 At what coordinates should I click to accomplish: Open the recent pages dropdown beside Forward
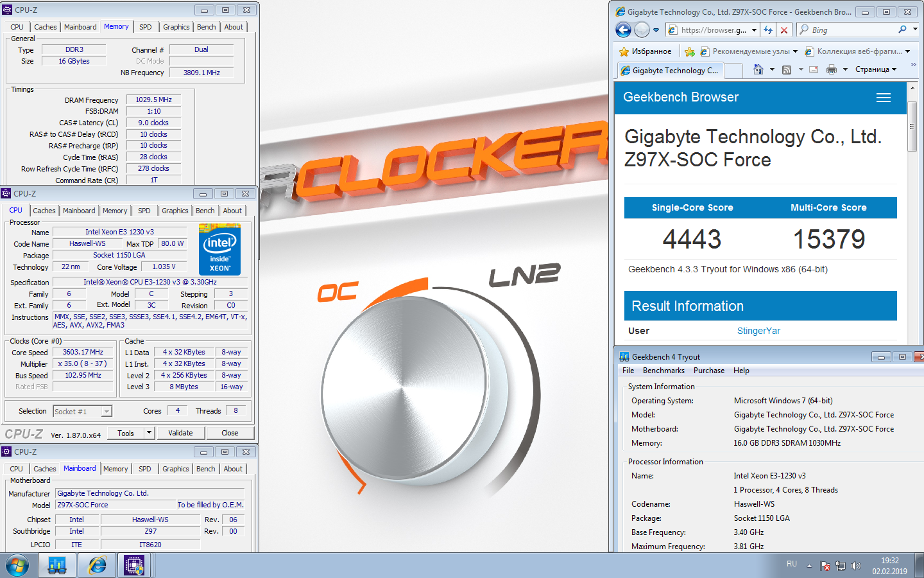[x=656, y=30]
